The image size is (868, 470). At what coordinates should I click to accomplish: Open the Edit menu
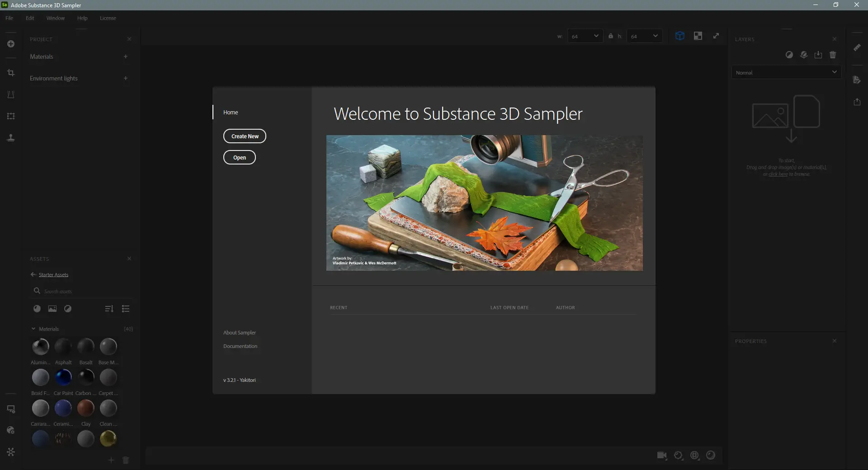point(30,18)
